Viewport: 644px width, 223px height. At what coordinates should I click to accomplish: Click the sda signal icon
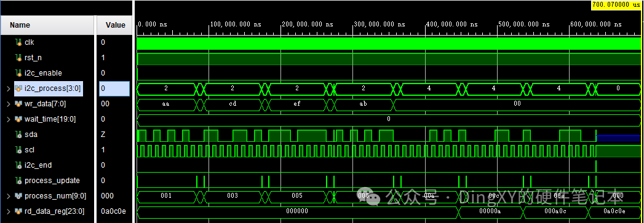click(18, 135)
